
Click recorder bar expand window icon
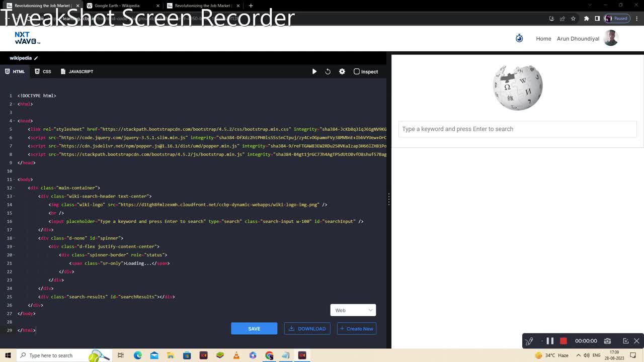click(626, 341)
